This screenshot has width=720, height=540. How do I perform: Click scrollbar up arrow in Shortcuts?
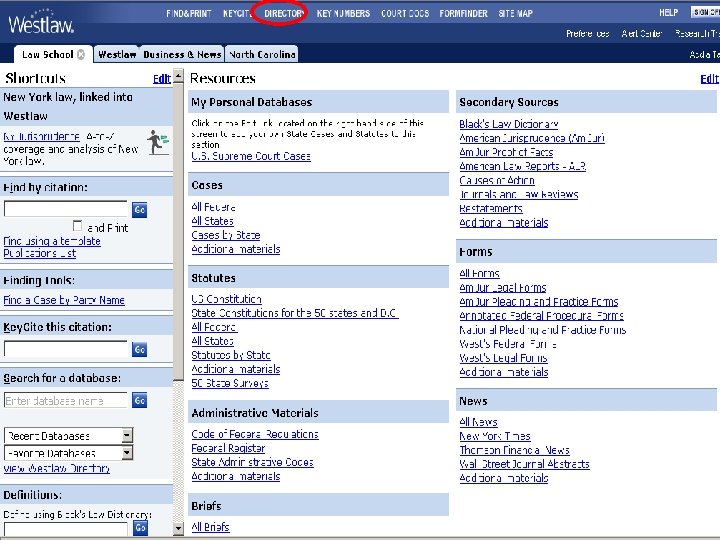click(178, 75)
